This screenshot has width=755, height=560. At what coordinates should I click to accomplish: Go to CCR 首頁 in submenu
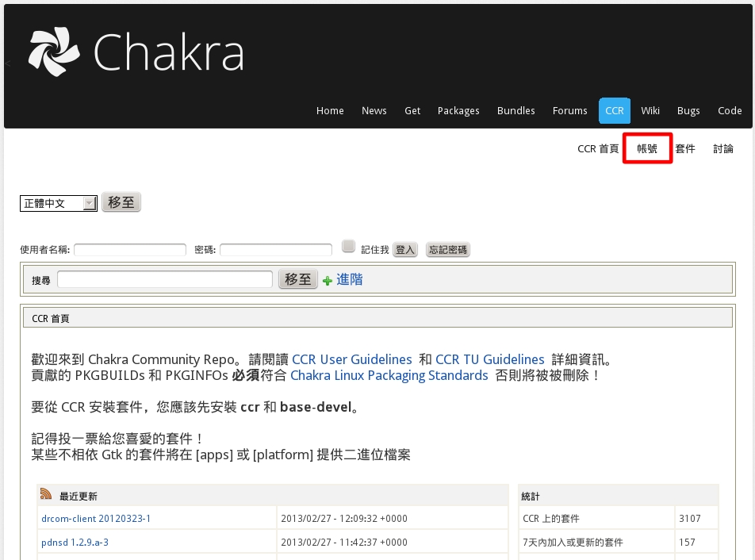(598, 149)
